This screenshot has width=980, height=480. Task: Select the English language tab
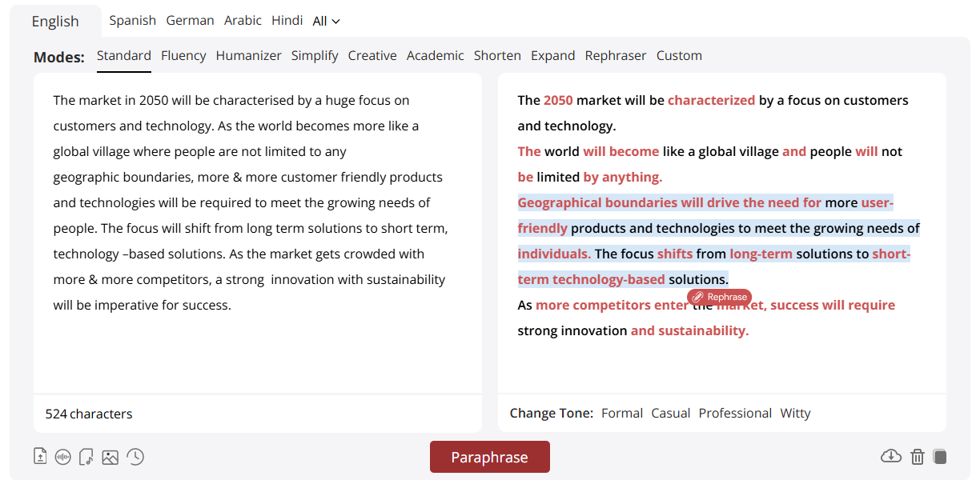(55, 22)
